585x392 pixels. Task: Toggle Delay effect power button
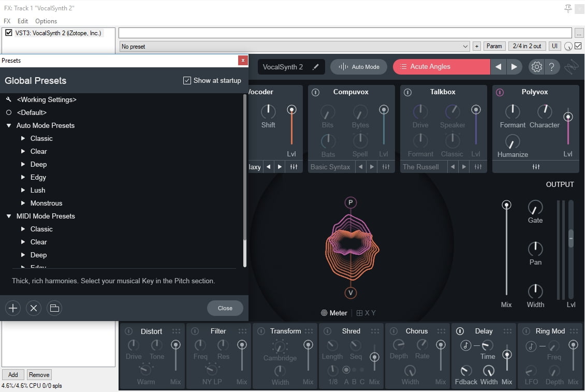tap(460, 331)
